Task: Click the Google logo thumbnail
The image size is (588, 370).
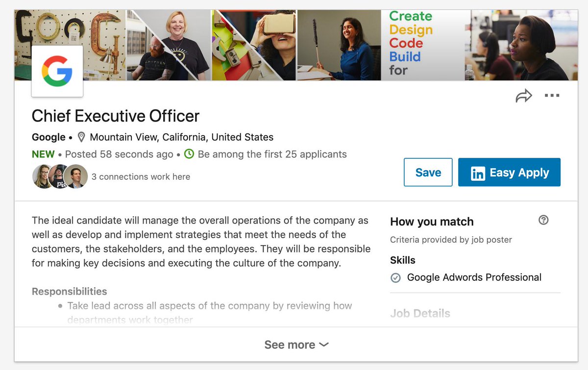Action: click(x=57, y=71)
